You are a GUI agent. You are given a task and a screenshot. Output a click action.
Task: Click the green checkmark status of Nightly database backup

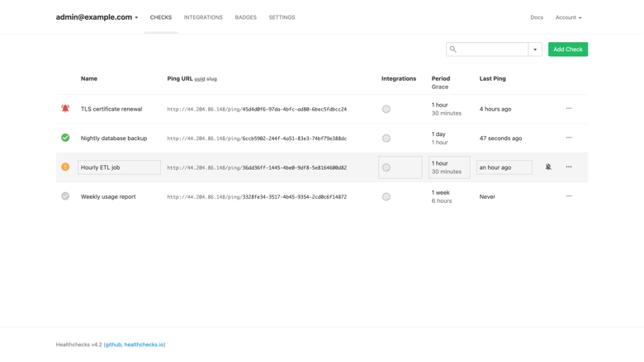coord(65,138)
